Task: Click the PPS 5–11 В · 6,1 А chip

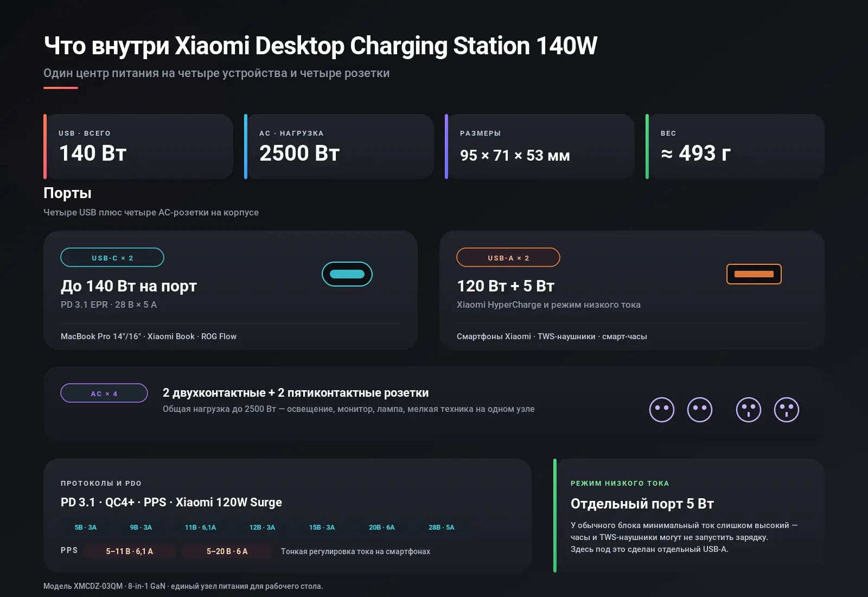Action: click(x=130, y=551)
